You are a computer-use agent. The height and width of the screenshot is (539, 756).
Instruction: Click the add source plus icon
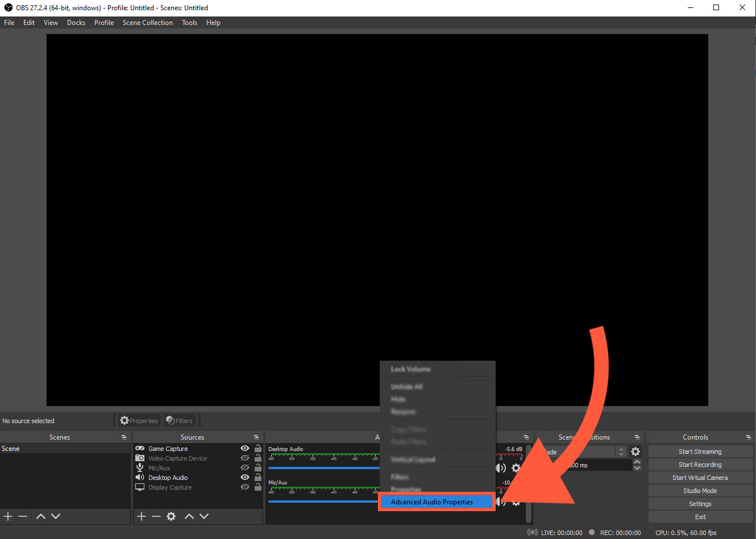tap(142, 516)
